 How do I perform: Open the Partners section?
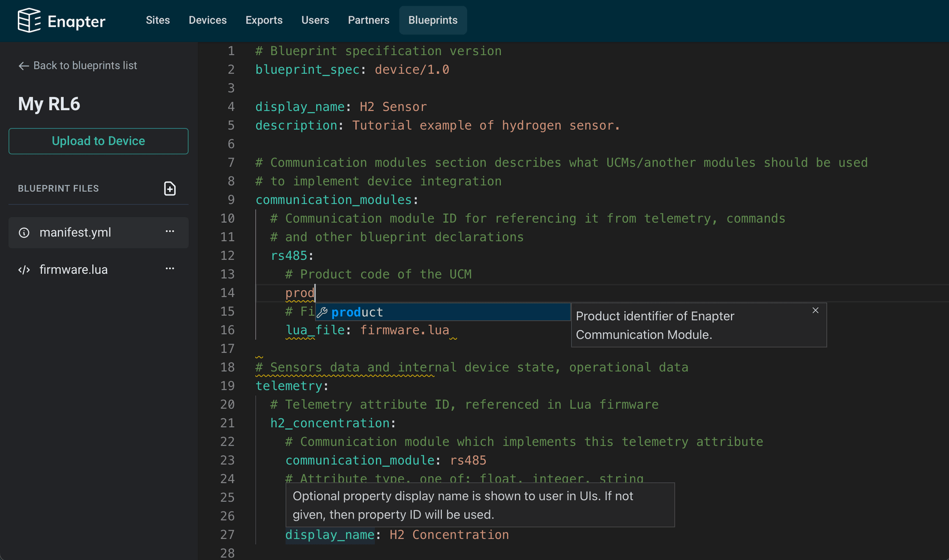[368, 20]
